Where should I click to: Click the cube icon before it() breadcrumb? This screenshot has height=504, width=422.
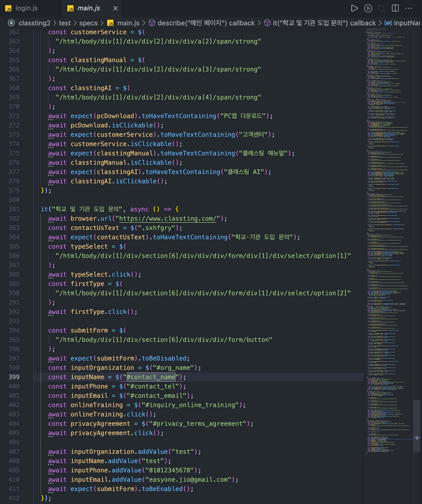(x=267, y=23)
